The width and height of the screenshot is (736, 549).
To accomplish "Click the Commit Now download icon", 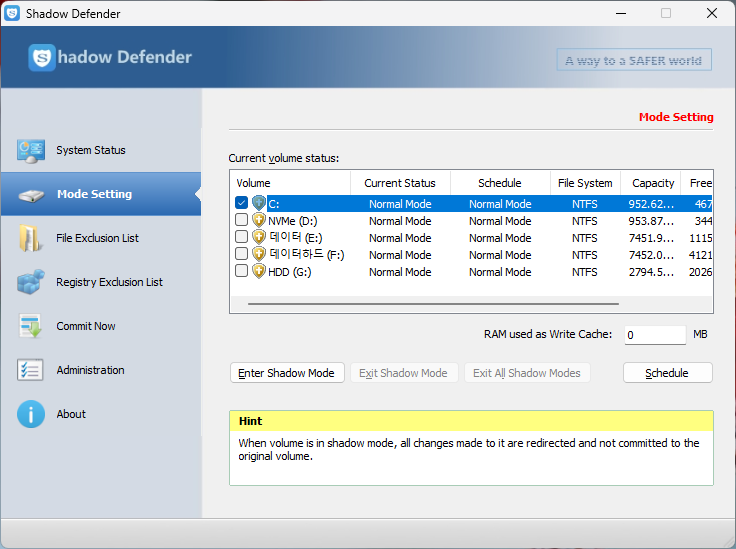I will pos(31,327).
